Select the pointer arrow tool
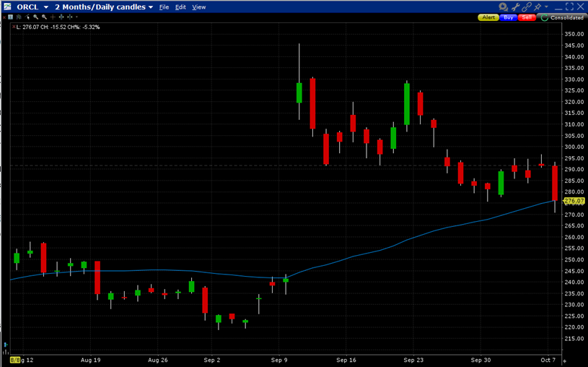 (x=27, y=17)
